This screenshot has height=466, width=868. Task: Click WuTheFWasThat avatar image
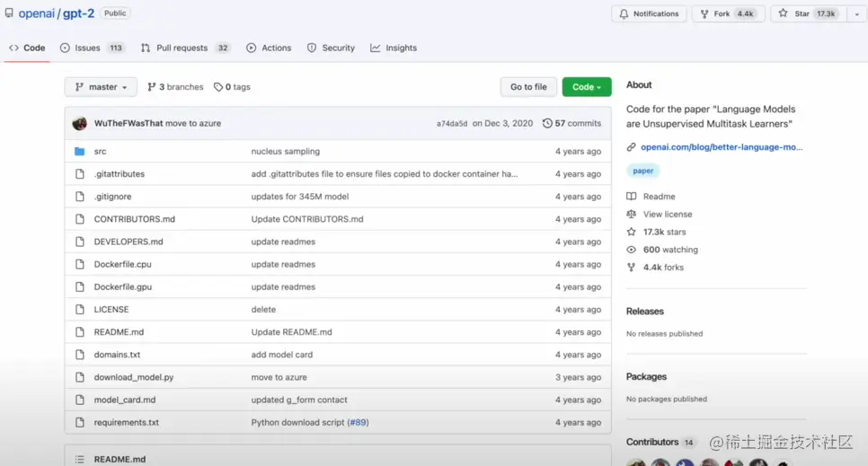click(x=80, y=123)
